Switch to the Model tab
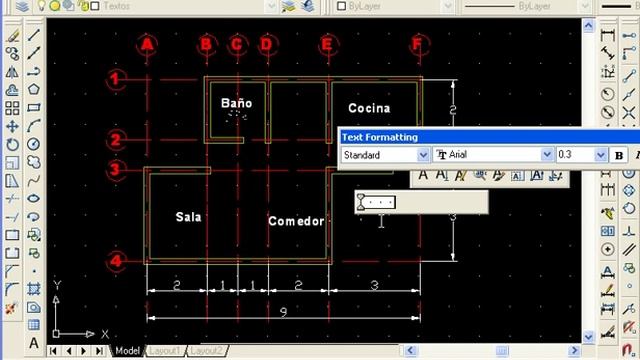The height and width of the screenshot is (360, 640). [127, 351]
